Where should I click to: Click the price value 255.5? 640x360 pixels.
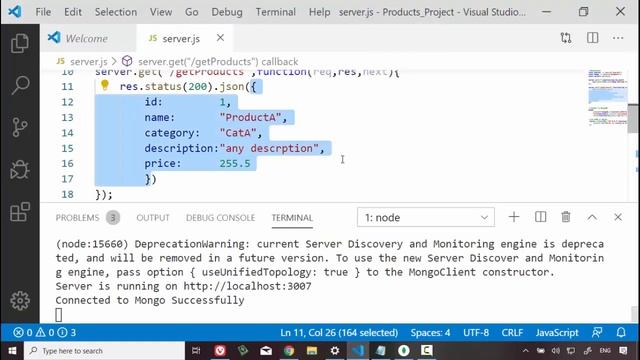(235, 164)
